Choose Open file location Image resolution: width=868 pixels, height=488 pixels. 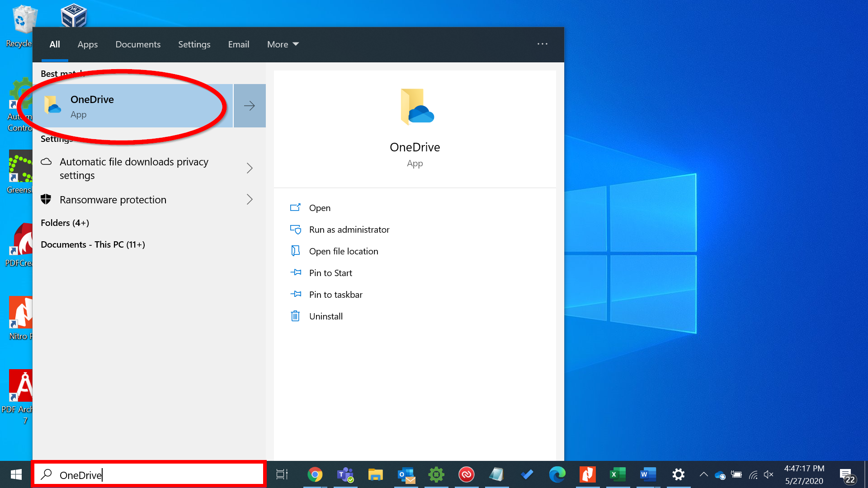(344, 251)
